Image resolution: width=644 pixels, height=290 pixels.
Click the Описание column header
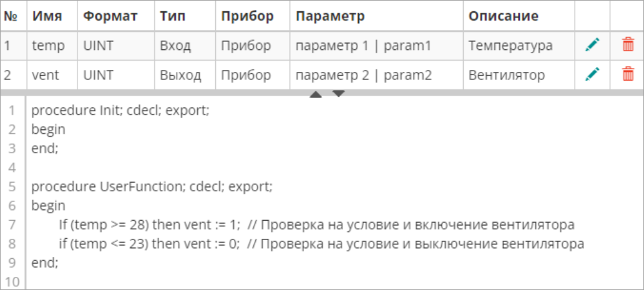(x=504, y=16)
